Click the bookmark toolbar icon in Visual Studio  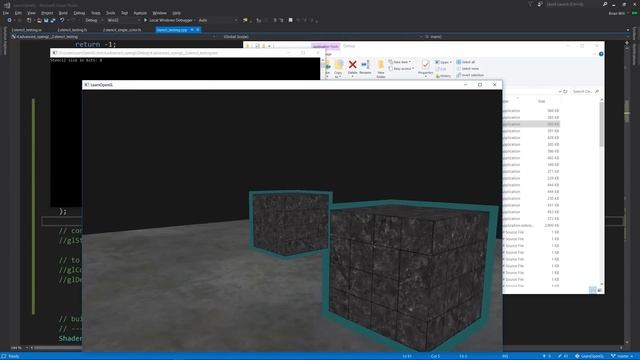pos(290,20)
